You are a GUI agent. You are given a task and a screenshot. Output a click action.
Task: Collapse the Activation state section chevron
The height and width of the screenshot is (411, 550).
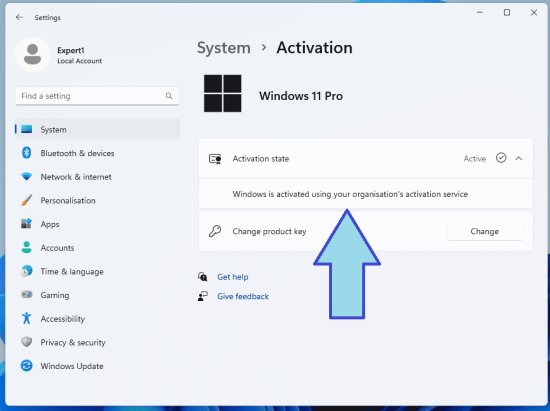(518, 159)
